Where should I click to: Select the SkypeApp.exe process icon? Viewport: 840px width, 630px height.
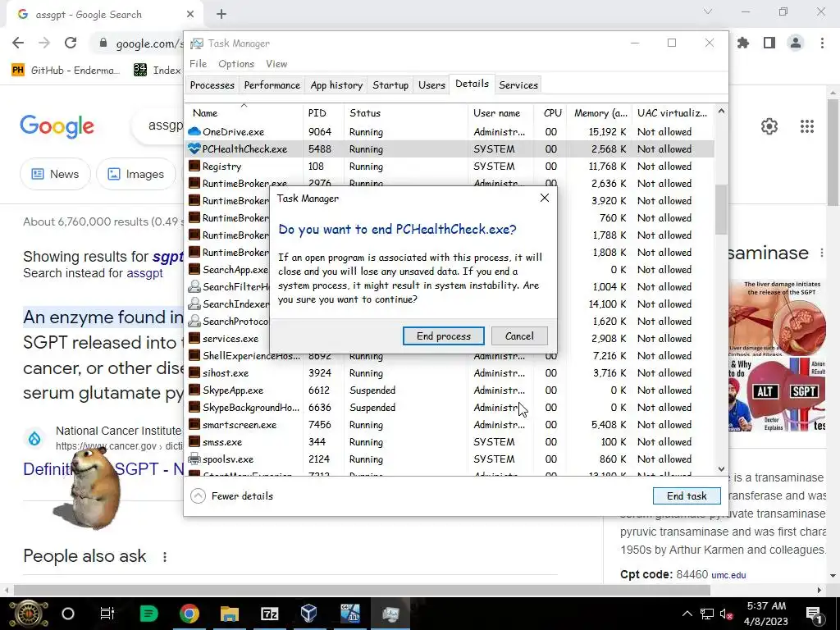(194, 390)
